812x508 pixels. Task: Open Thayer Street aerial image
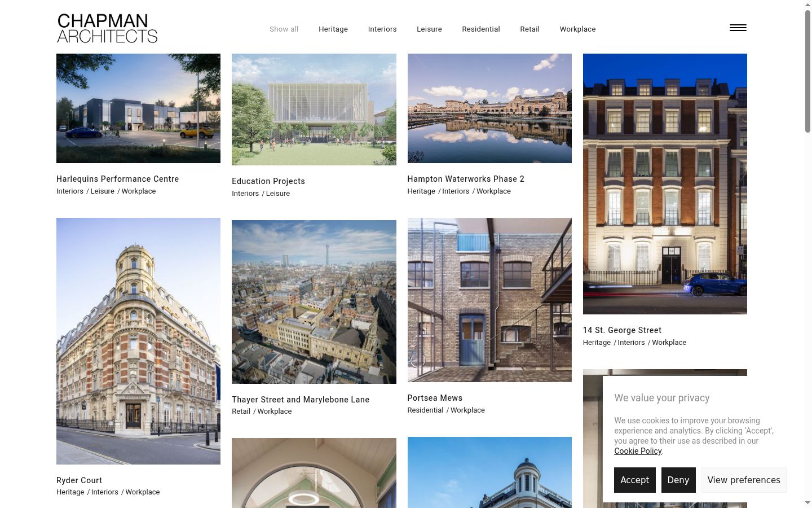coord(314,302)
